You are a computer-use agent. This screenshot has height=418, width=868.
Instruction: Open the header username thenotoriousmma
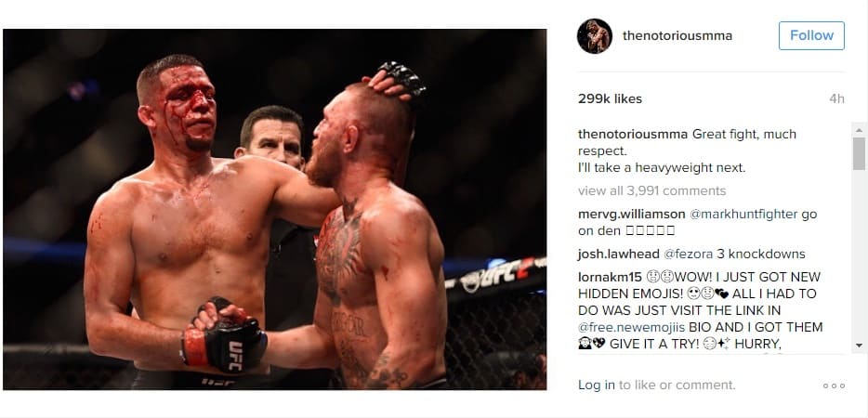point(677,36)
